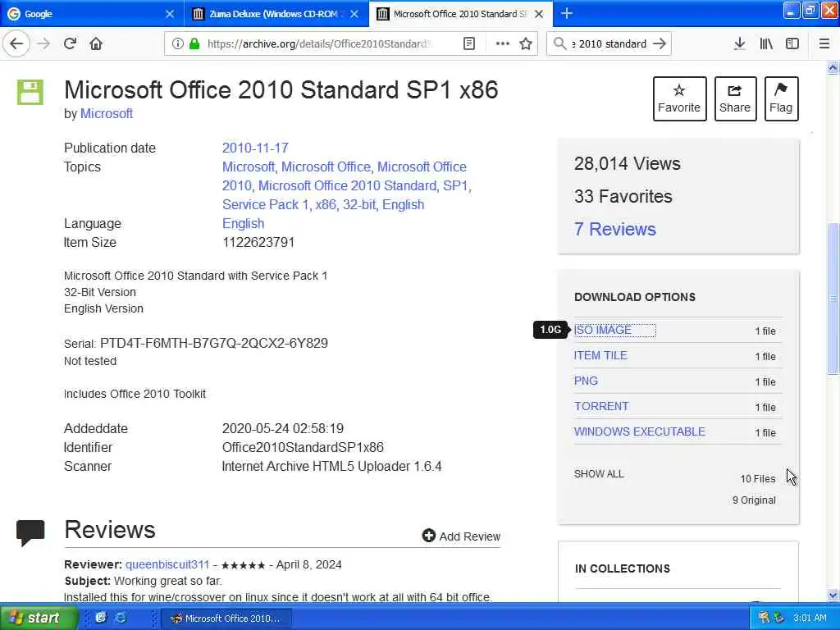Click the identifier Office2010StandardSP1x86 text
The image size is (840, 630).
[303, 447]
